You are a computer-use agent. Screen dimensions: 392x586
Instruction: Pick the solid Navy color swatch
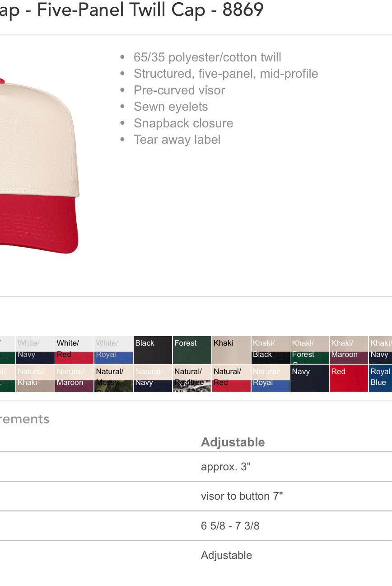310,378
